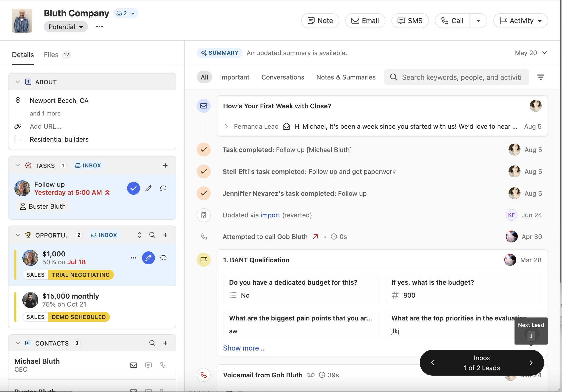Screen dimensions: 562x392
Task: Click 'and 1 more' addresses
Action: tap(45, 113)
